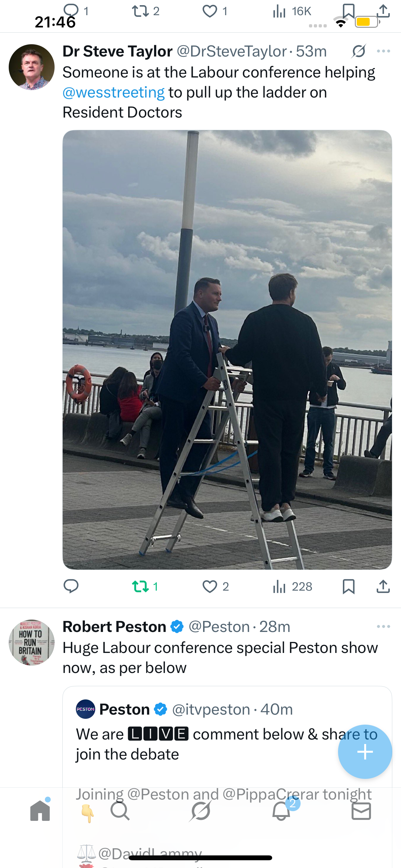The width and height of the screenshot is (401, 868).
Task: Open more options for Robert Peston's tweet
Action: (x=384, y=626)
